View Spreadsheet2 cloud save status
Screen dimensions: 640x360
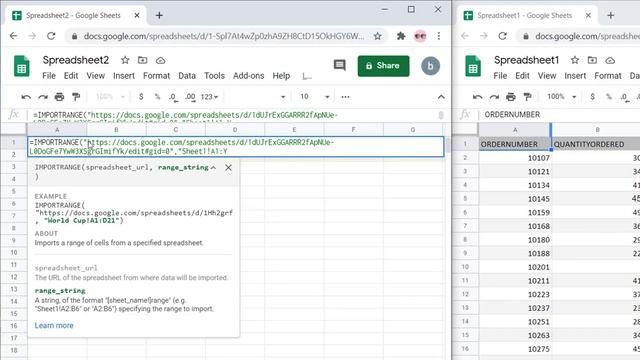click(x=160, y=60)
